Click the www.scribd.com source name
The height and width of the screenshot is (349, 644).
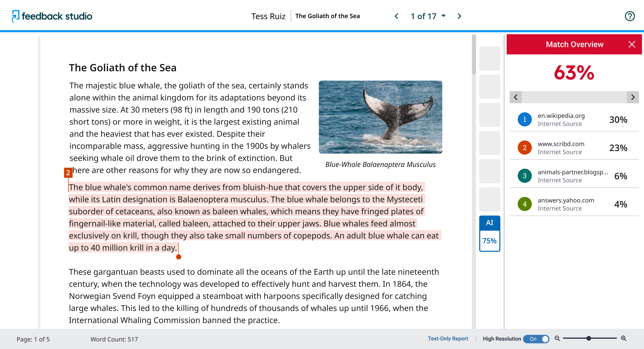(561, 144)
